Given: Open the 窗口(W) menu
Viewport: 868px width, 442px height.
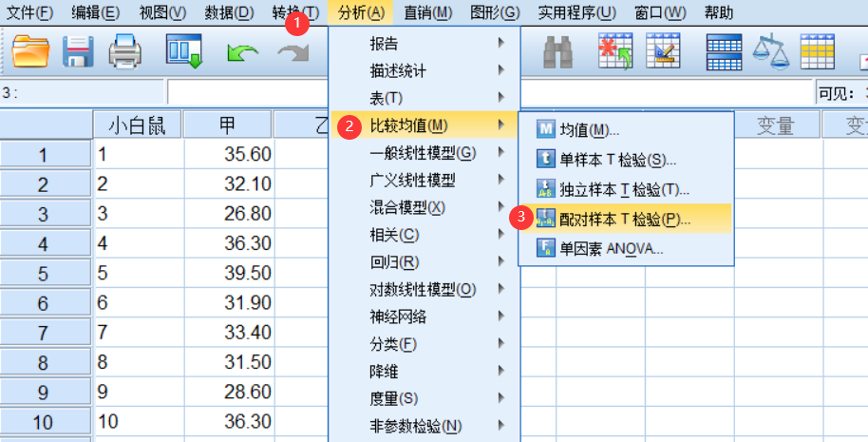Looking at the screenshot, I should click(x=660, y=12).
